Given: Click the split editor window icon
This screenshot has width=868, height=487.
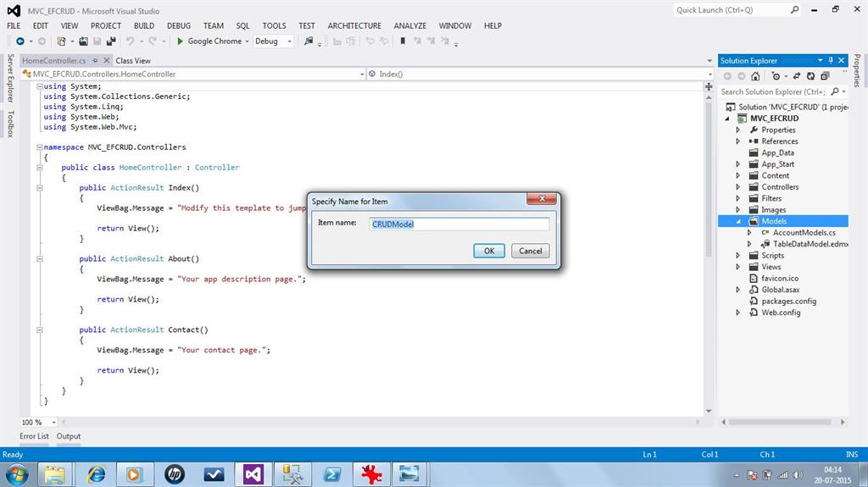Looking at the screenshot, I should point(709,86).
